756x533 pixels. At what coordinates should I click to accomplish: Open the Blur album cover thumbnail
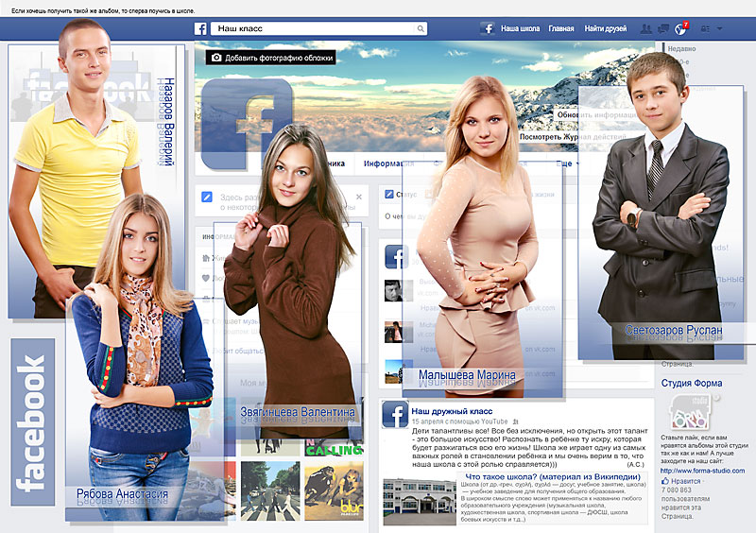click(335, 491)
